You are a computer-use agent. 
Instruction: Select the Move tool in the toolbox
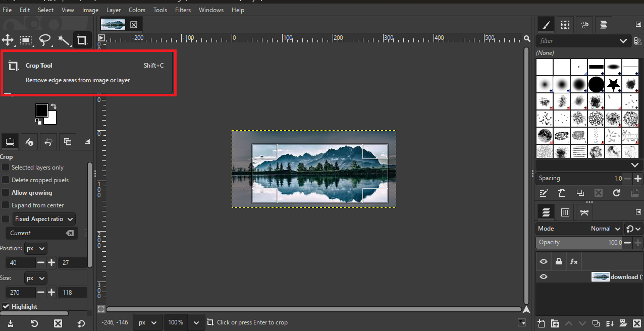8,40
